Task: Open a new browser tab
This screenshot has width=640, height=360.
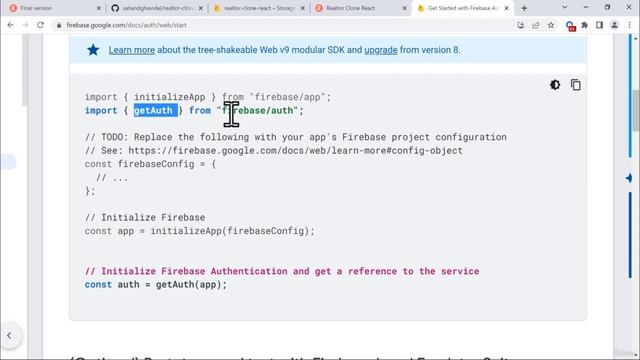Action: tap(524, 8)
